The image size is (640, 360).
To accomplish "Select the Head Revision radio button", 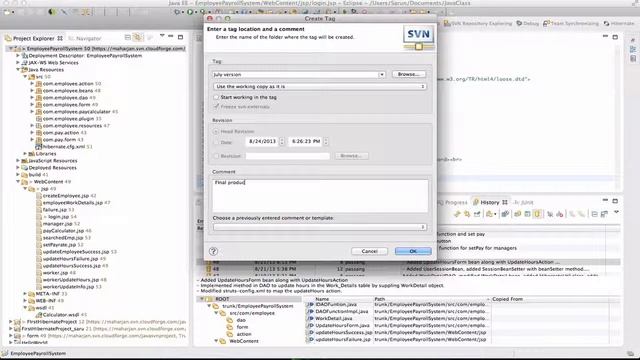I will (x=216, y=131).
